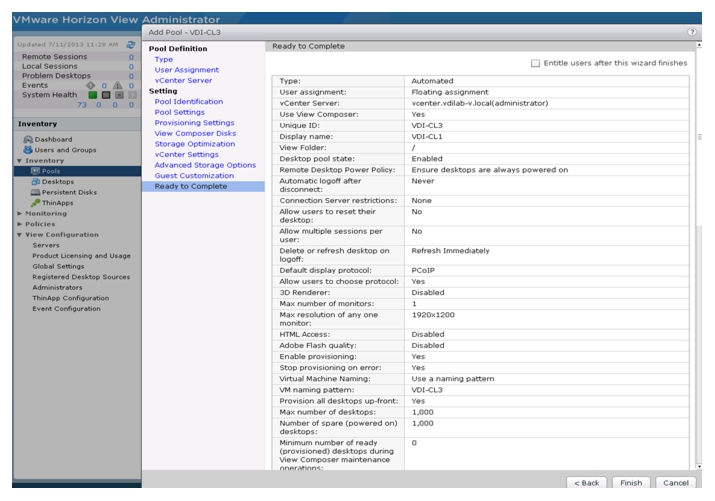The height and width of the screenshot is (501, 715).
Task: Open Remote Sessions in the status panel
Action: [55, 57]
